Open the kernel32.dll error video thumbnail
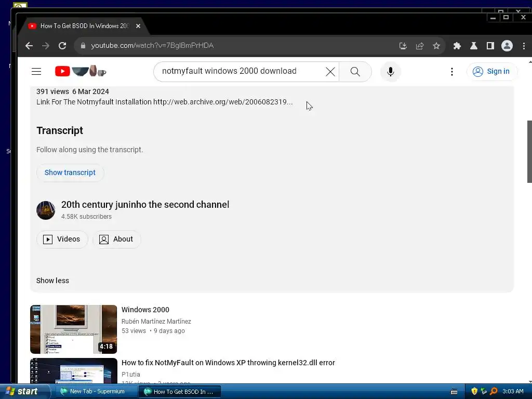This screenshot has width=532, height=399. coord(74,371)
